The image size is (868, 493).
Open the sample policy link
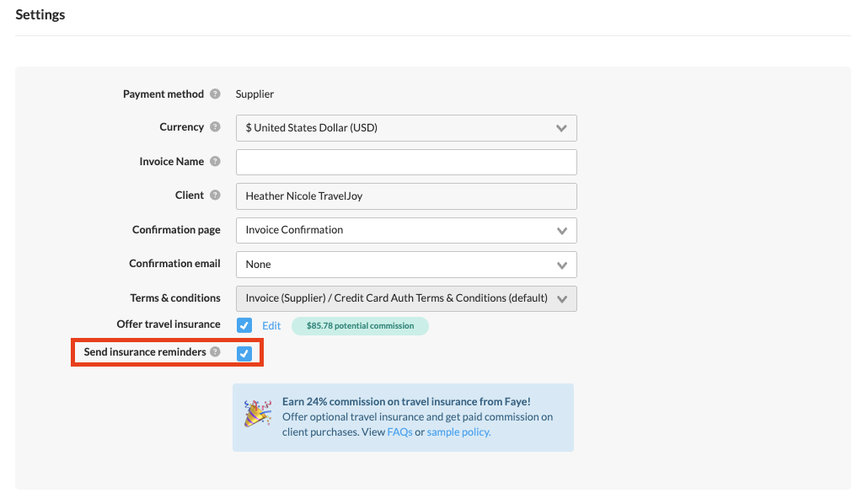tap(458, 432)
